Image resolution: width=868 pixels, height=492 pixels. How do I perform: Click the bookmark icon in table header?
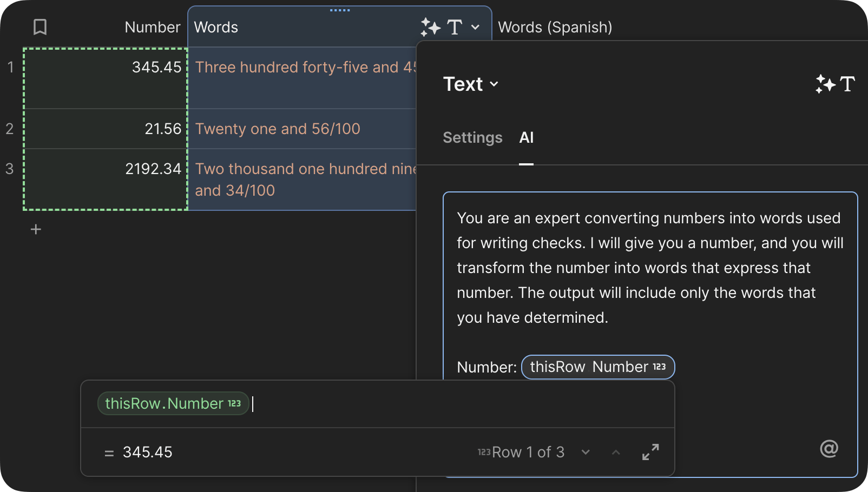pos(40,27)
